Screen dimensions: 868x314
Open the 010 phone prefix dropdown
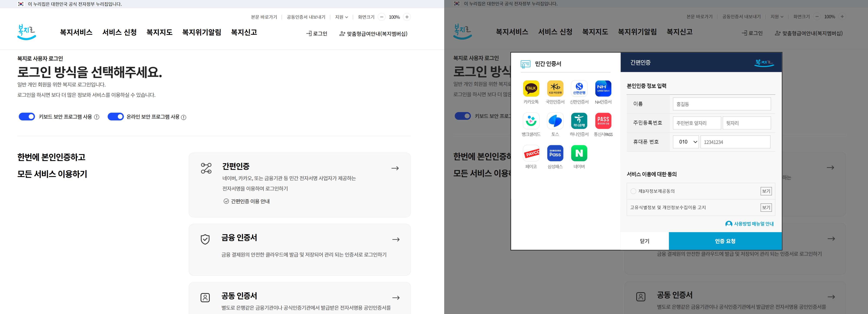pos(686,142)
